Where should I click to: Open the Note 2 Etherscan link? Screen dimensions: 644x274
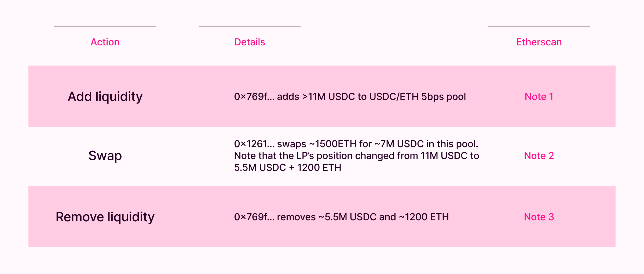click(539, 156)
